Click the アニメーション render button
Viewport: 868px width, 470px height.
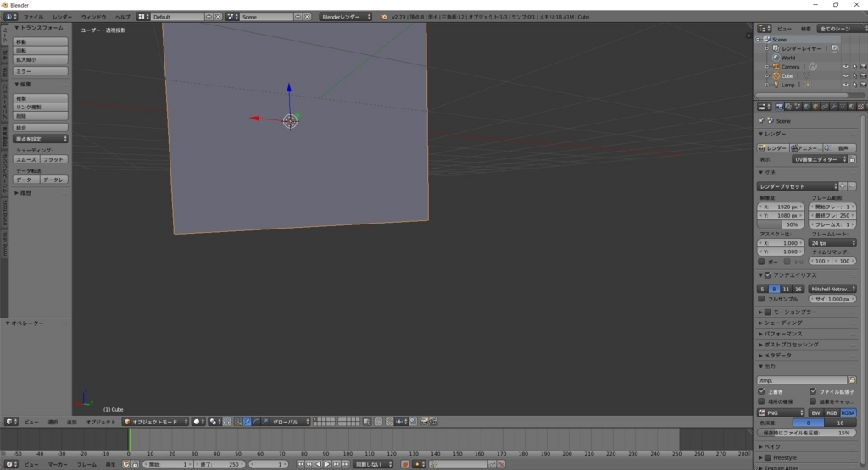pyautogui.click(x=805, y=147)
